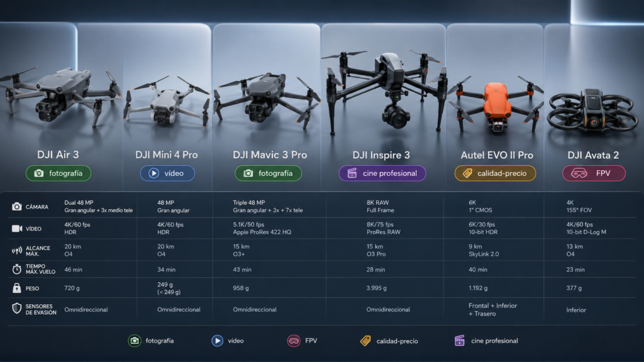Click the '13 km O4' range cell
The image size is (644, 362).
(575, 250)
